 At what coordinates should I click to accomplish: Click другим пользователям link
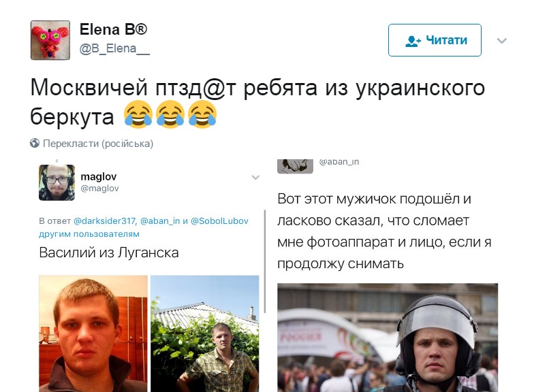point(89,234)
